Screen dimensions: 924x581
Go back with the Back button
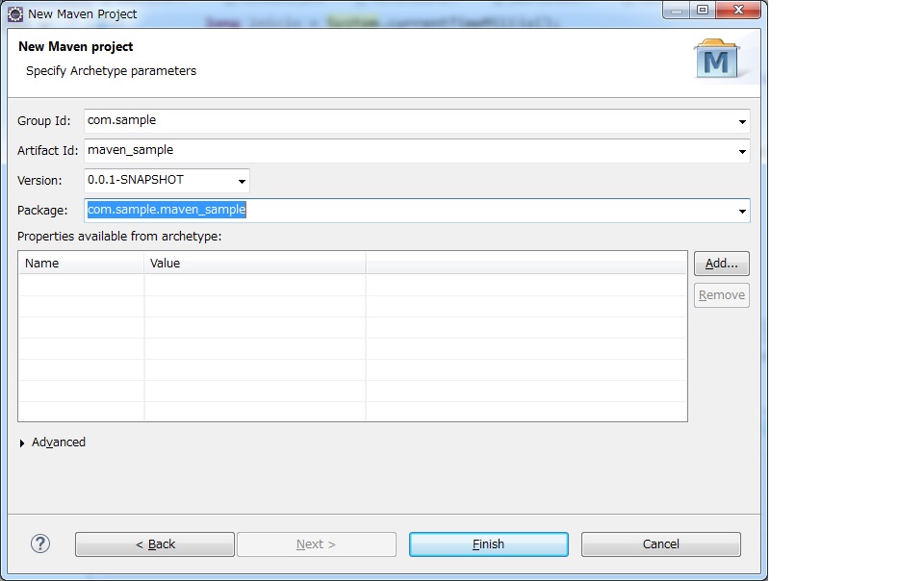(155, 543)
